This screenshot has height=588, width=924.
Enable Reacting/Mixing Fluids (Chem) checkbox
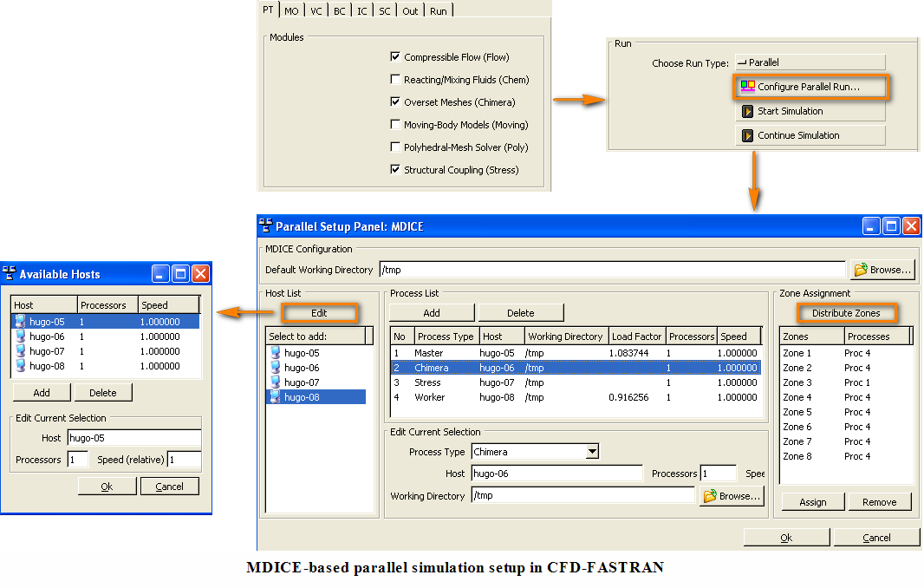[x=395, y=79]
